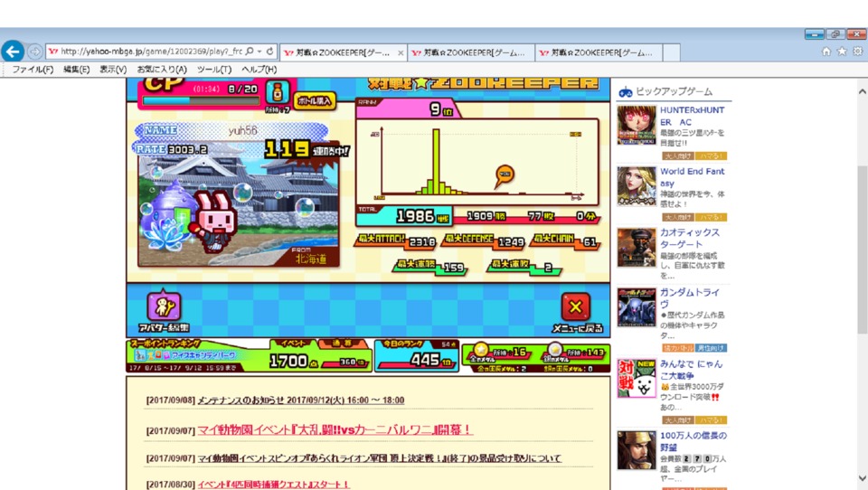
Task: Click the gold medal icon
Action: point(480,351)
